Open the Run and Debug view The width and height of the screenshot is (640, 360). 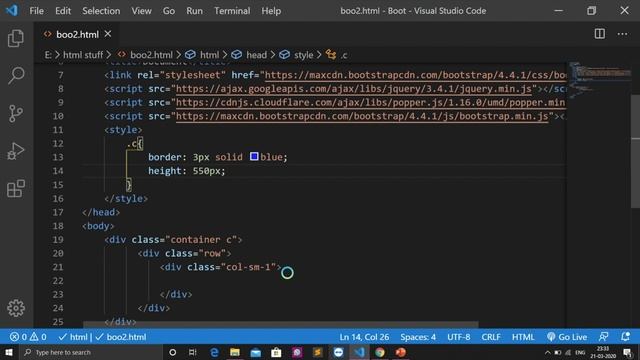(x=16, y=151)
